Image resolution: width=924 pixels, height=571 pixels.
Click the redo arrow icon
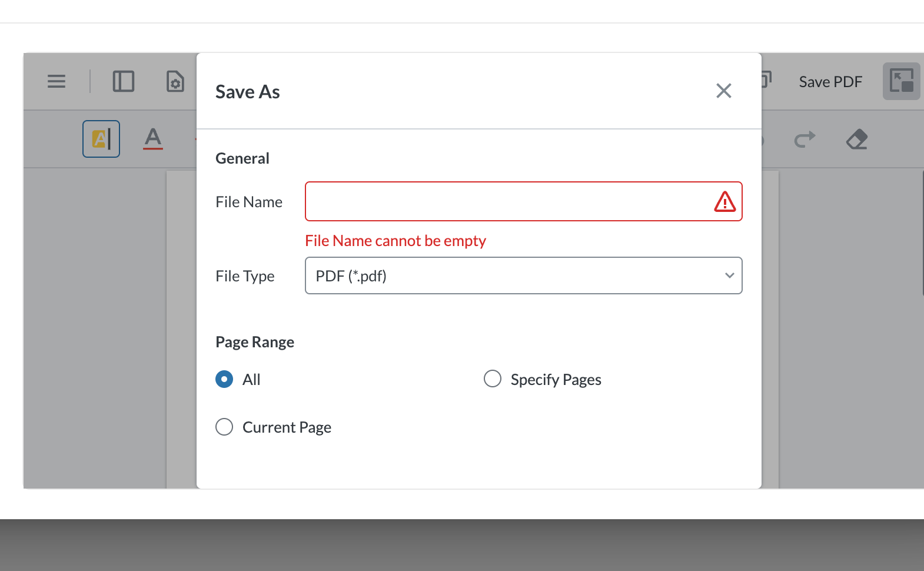(x=805, y=140)
